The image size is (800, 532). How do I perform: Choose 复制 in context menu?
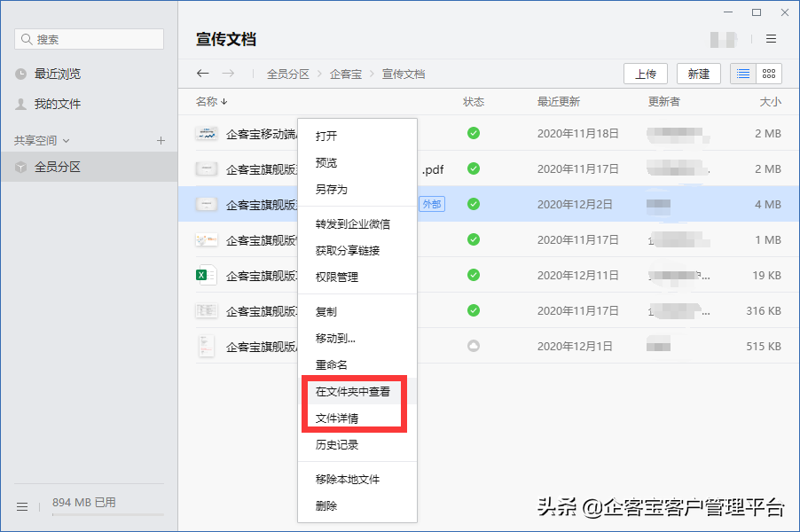tap(357, 311)
